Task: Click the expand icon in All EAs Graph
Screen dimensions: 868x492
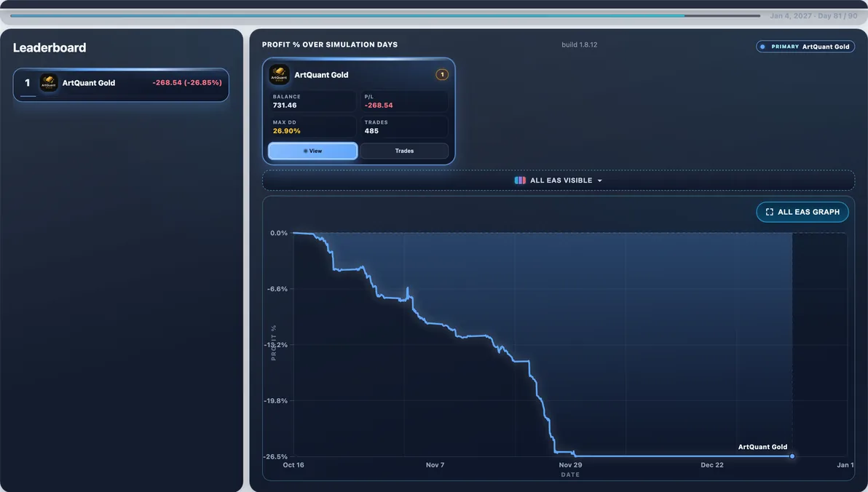Action: 770,212
